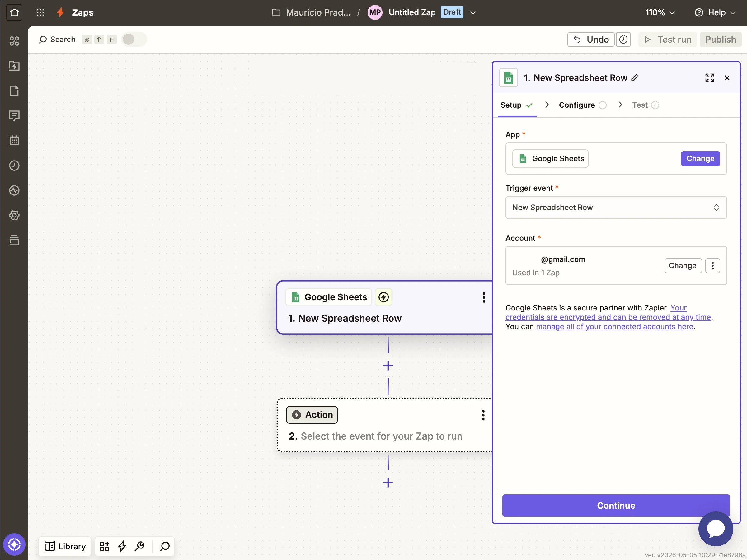Go to the Home icon

(x=14, y=12)
